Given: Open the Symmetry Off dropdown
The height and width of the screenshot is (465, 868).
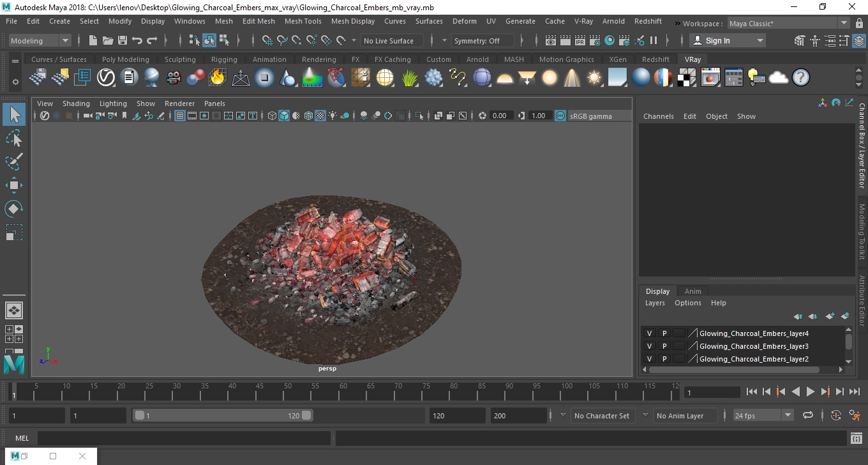Looking at the screenshot, I should (483, 40).
